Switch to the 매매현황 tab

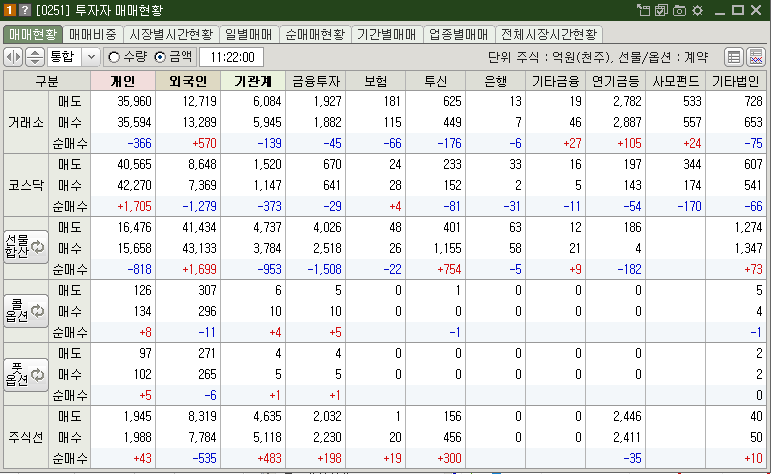33,34
